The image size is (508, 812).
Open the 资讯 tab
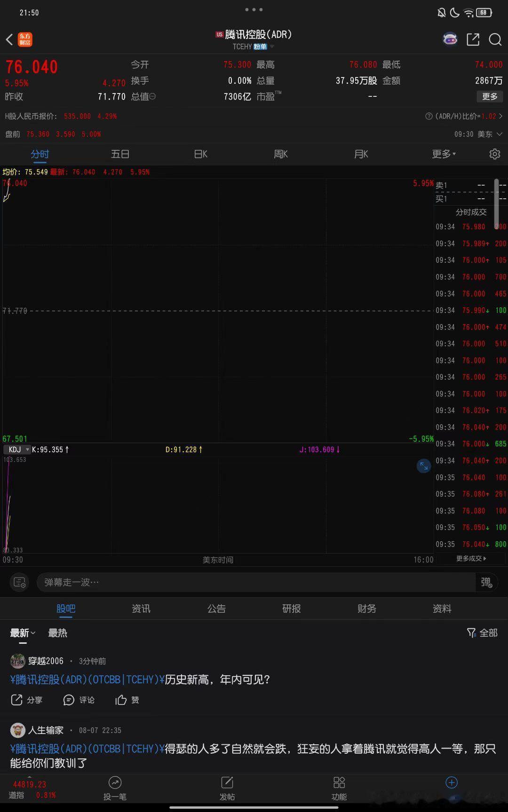point(141,609)
